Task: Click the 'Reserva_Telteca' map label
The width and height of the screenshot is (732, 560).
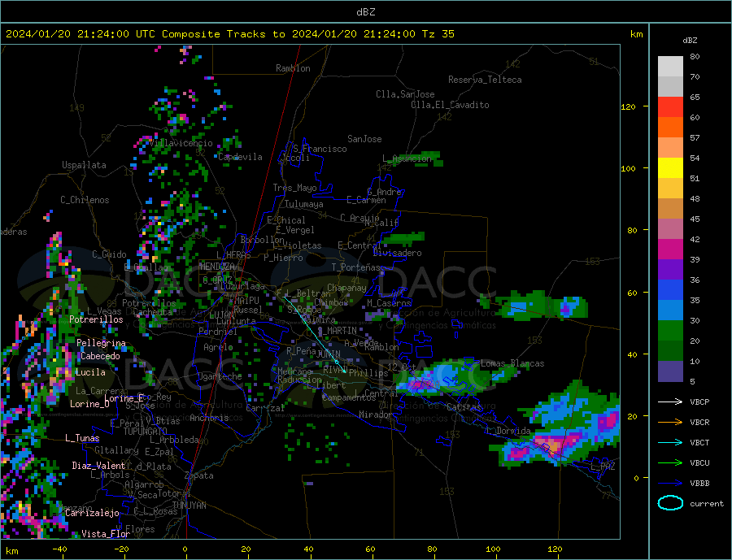Action: [485, 80]
